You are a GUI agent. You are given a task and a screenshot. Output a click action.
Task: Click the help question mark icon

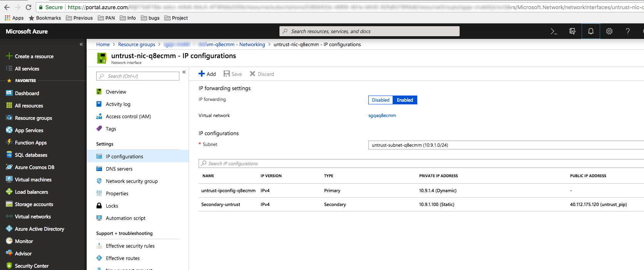pyautogui.click(x=627, y=32)
